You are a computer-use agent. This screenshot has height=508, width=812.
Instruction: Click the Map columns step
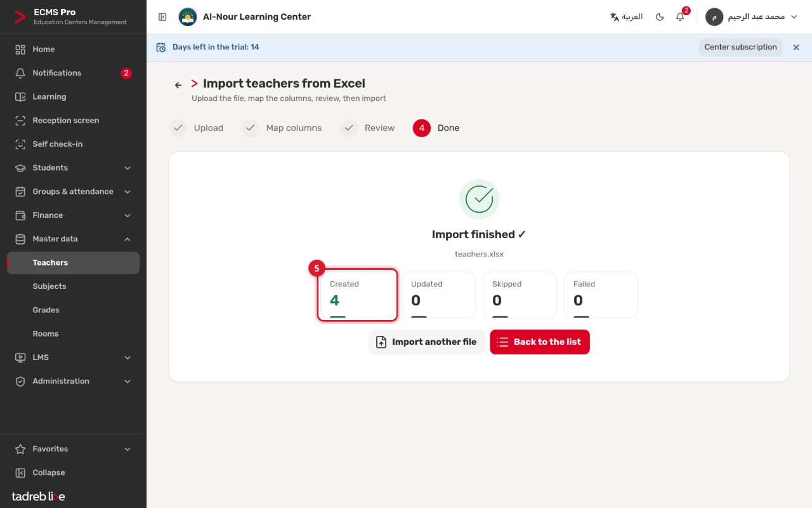point(282,128)
